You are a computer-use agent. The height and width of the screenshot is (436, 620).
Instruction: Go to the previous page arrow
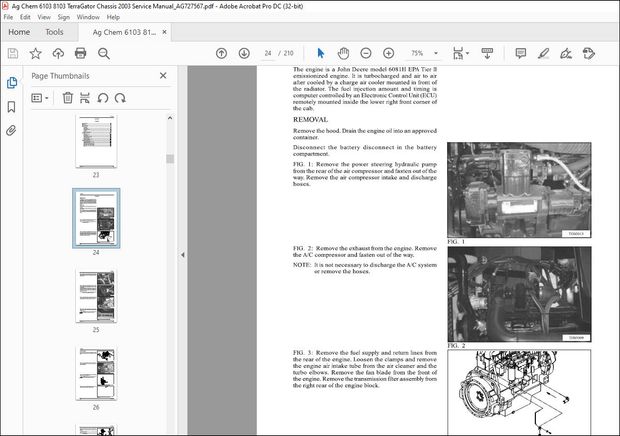tap(221, 53)
